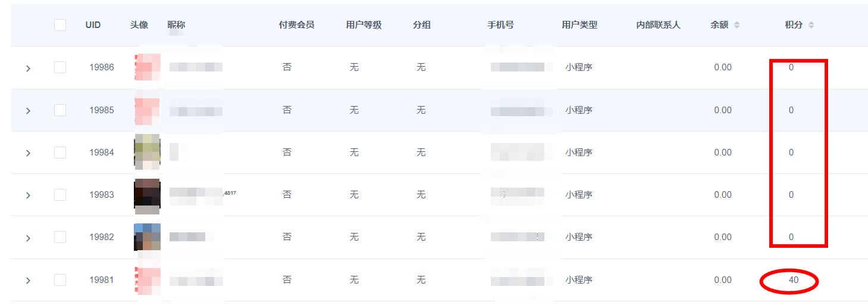
Task: Click the 付费会员 column header
Action: [296, 25]
